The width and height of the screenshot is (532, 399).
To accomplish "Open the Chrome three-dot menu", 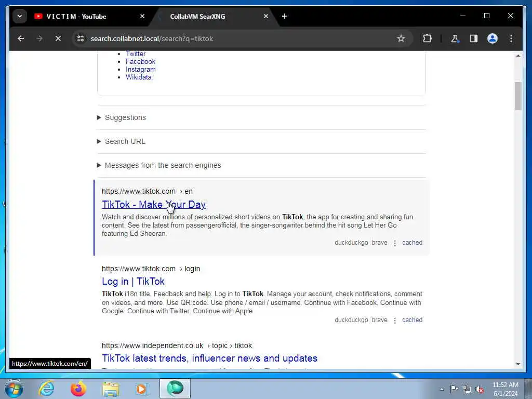I will point(511,38).
